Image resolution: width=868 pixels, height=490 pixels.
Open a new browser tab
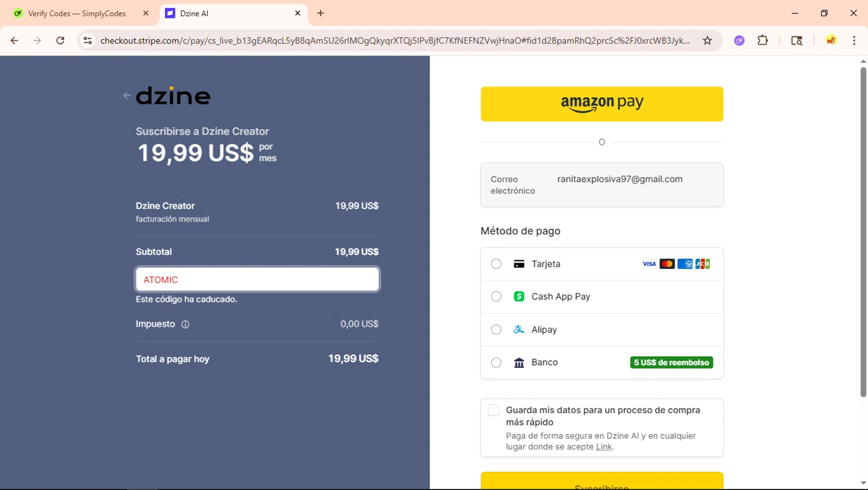tap(321, 13)
